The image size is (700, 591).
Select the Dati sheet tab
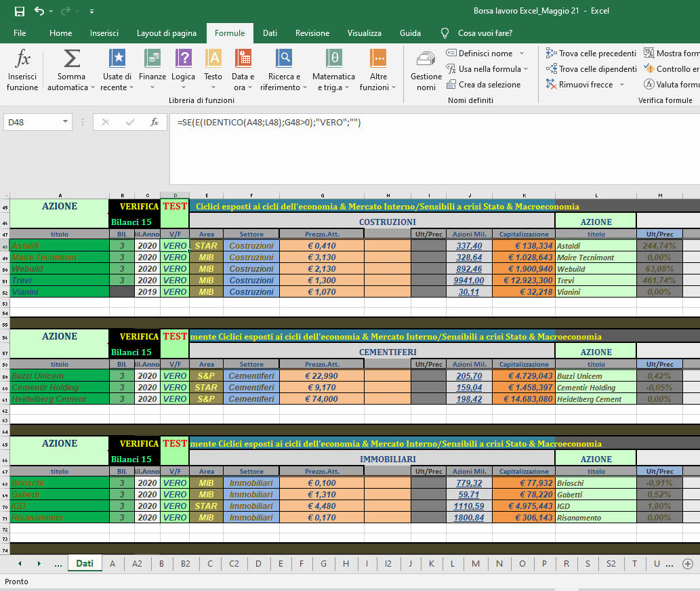pos(85,563)
